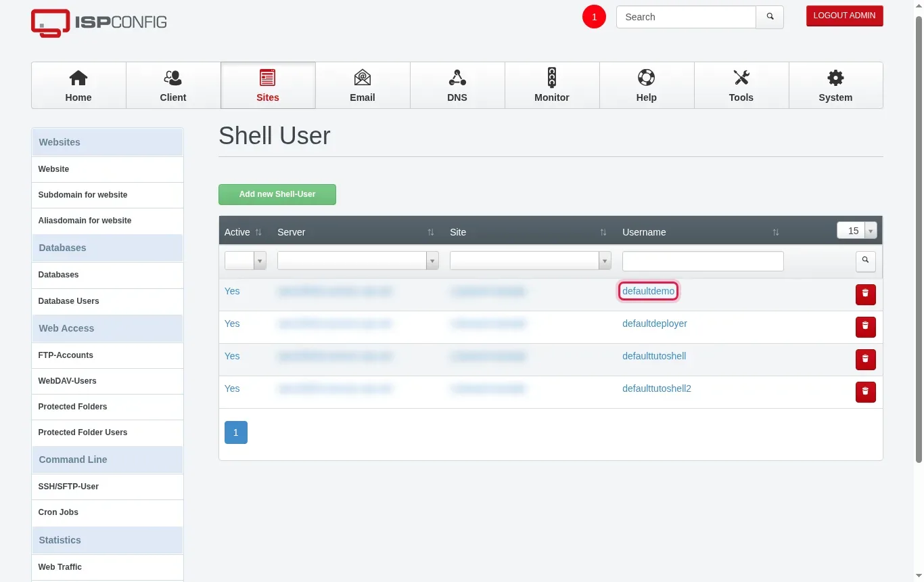Open the Monitor module
The image size is (924, 582).
click(x=552, y=85)
